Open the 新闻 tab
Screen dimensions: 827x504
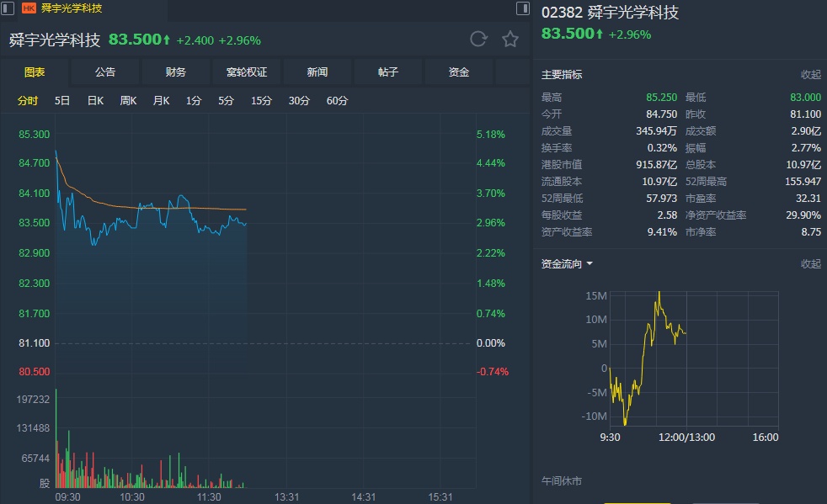pyautogui.click(x=317, y=72)
